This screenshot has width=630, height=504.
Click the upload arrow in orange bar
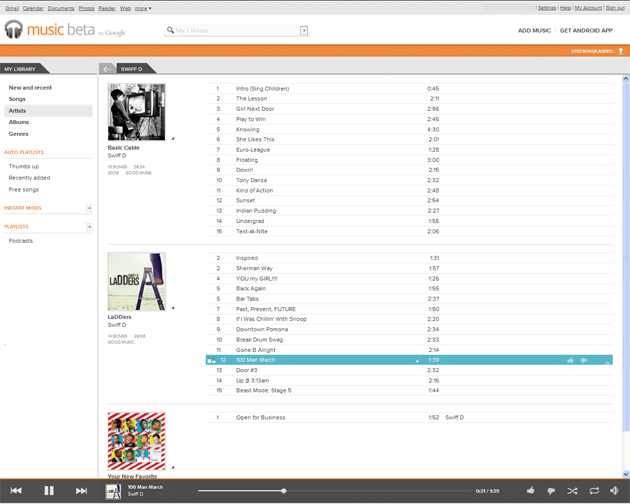pyautogui.click(x=621, y=51)
